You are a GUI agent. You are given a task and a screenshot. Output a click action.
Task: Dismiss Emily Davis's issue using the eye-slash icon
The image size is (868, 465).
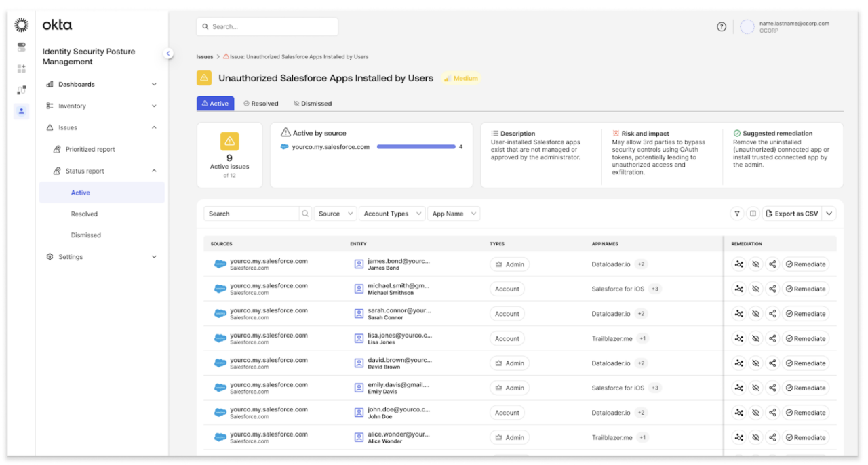tap(755, 387)
